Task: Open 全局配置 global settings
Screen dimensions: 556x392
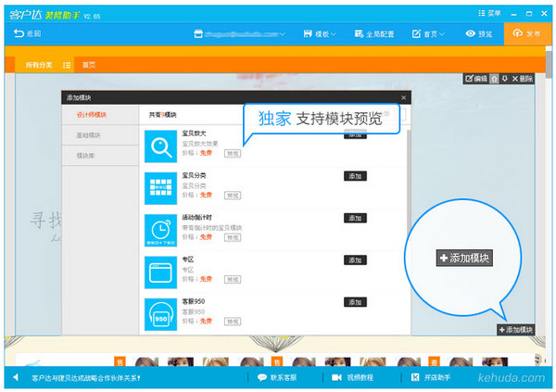Action: click(x=374, y=34)
